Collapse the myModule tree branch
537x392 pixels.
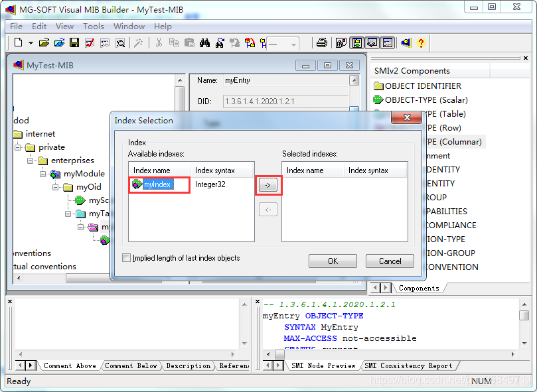click(42, 174)
